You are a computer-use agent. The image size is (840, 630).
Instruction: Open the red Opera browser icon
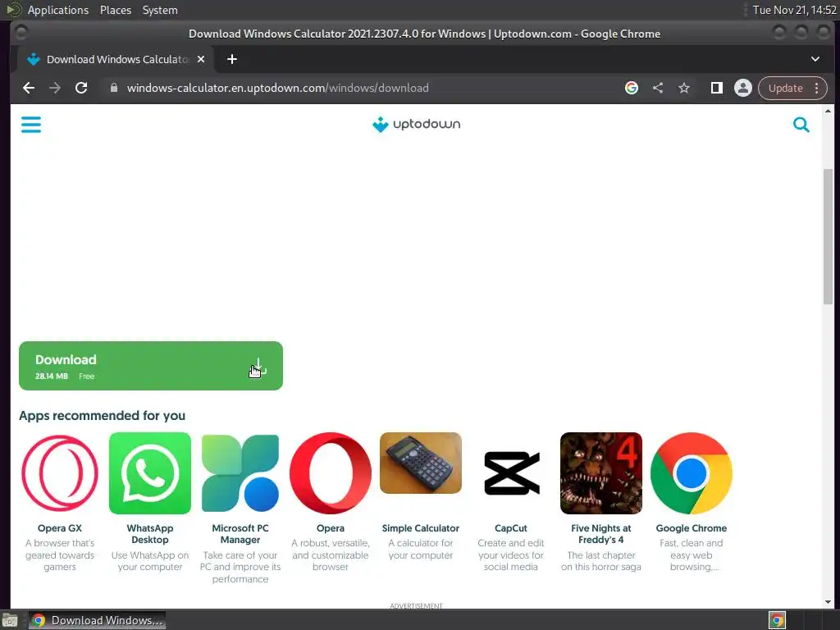click(330, 473)
